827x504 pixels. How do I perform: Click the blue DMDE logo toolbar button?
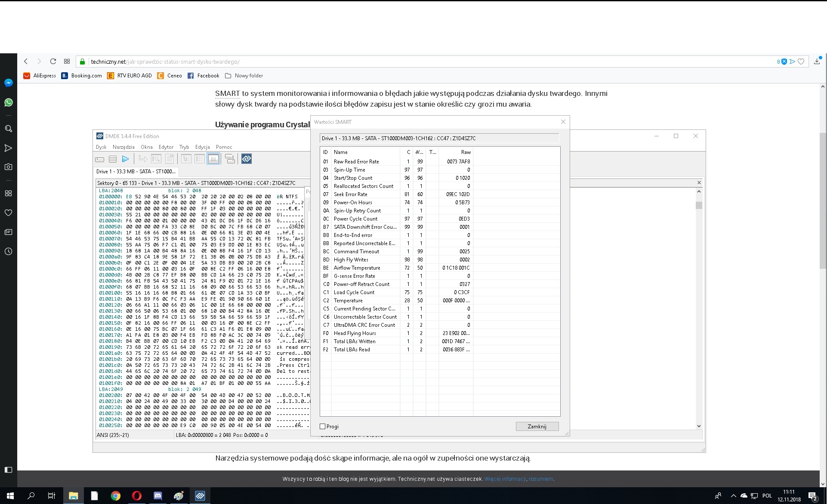tap(247, 159)
